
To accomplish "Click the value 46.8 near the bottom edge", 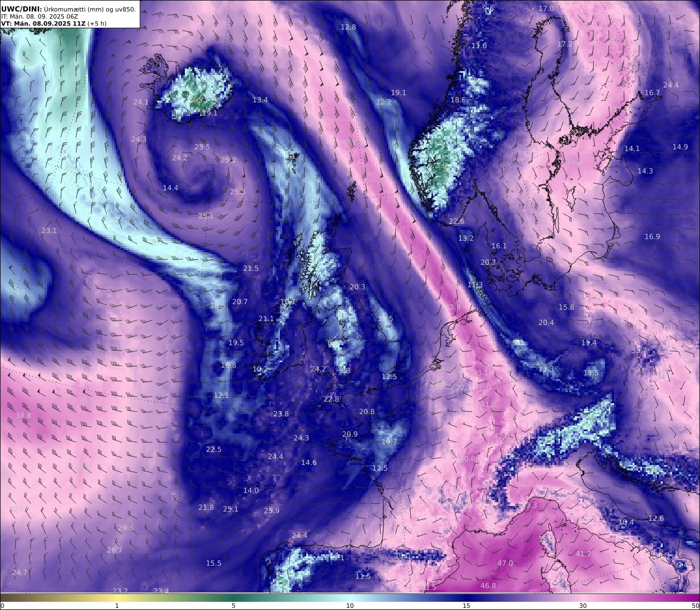I will (488, 585).
